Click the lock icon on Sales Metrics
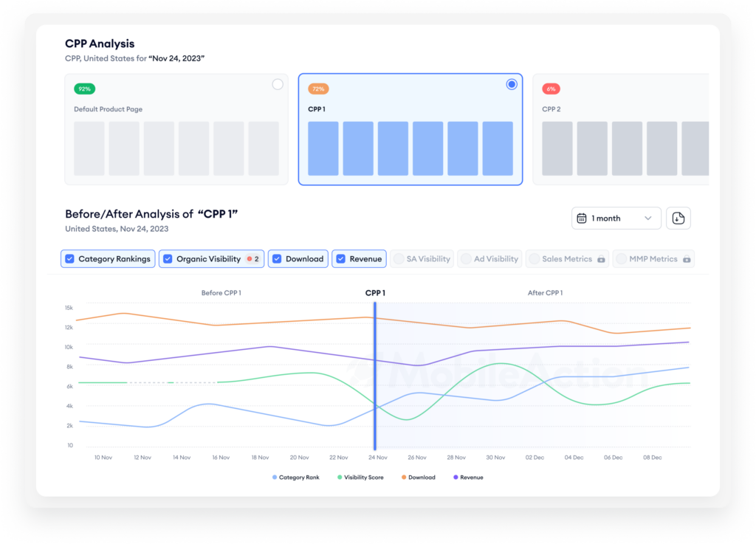Image resolution: width=756 pixels, height=544 pixels. 601,259
